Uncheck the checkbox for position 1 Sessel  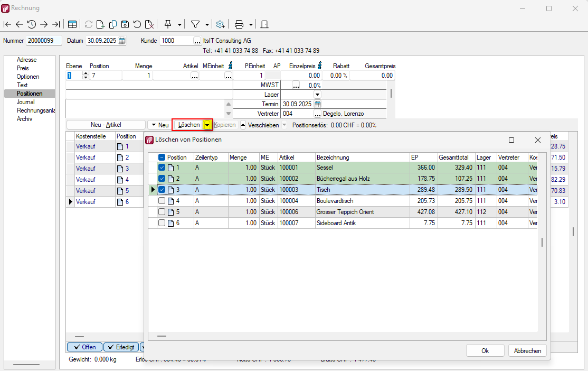[x=162, y=168]
